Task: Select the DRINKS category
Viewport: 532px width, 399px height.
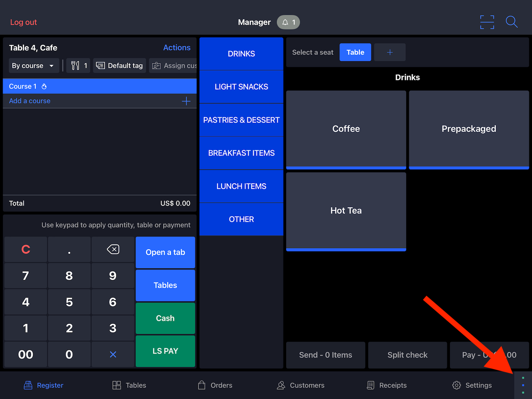Action: (241, 54)
